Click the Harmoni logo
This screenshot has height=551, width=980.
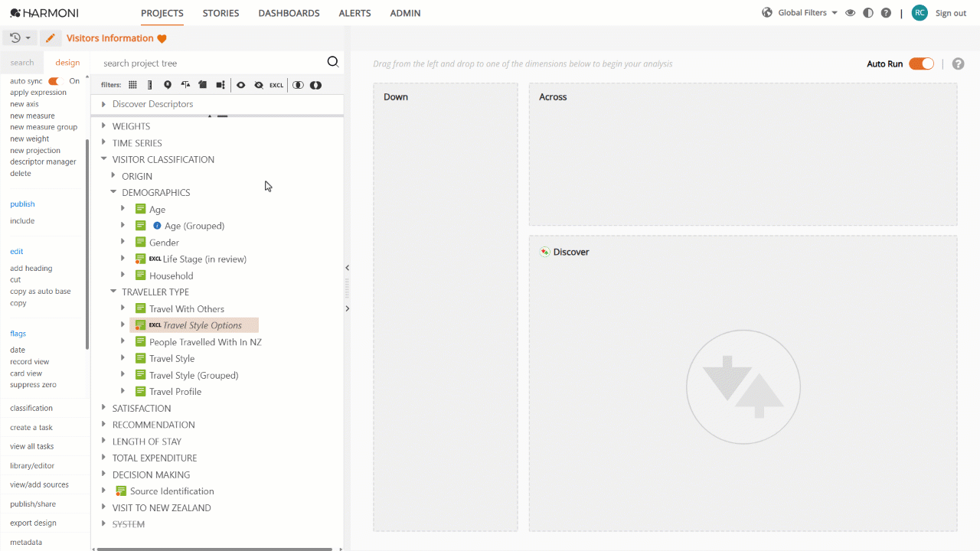[44, 13]
